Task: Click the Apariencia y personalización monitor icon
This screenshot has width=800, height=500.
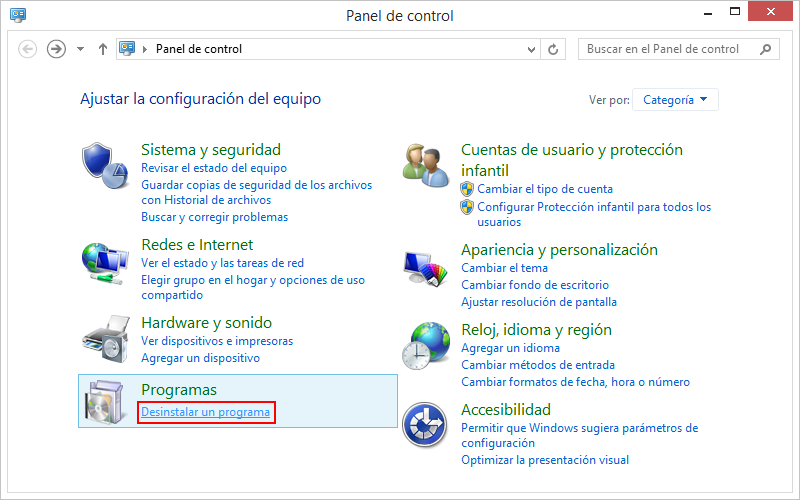Action: 426,268
